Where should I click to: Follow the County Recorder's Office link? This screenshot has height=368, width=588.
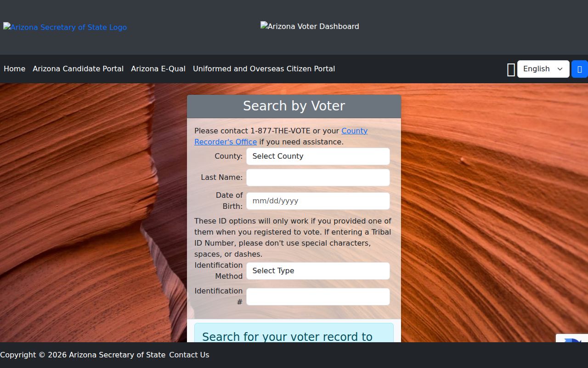coord(281,136)
